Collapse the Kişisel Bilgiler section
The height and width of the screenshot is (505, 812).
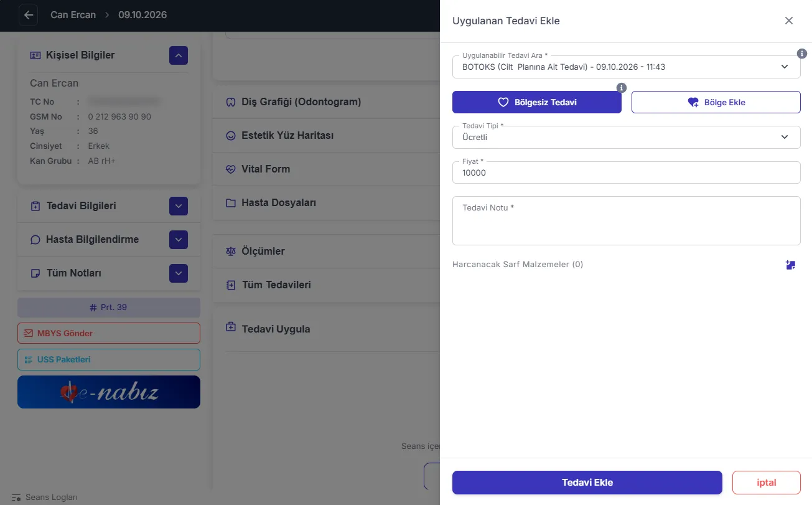coord(179,55)
